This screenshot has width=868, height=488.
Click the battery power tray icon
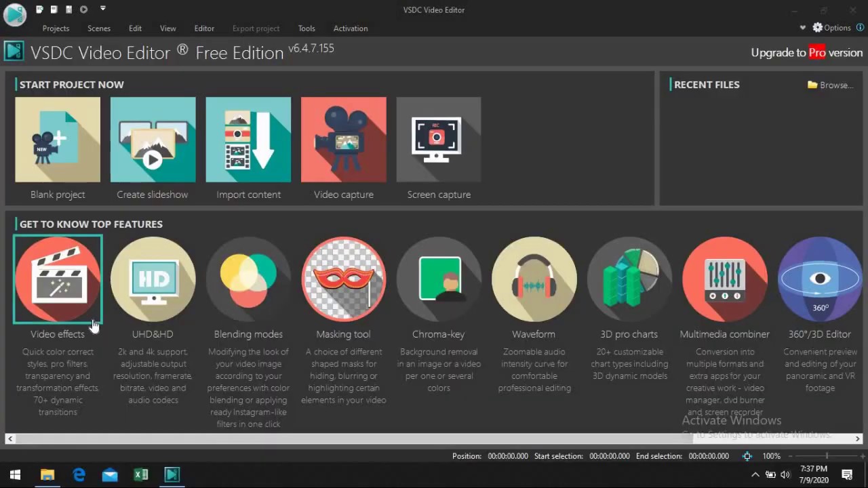pos(771,475)
